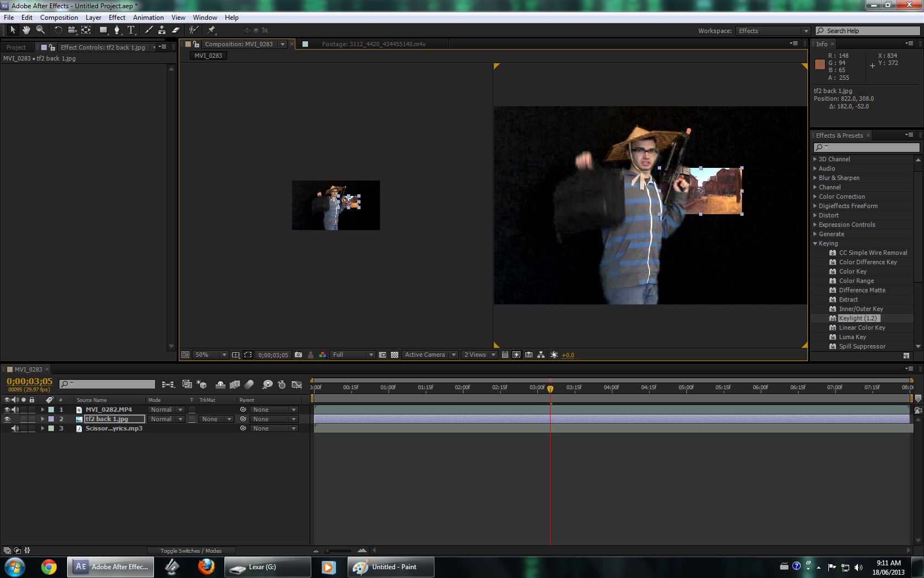Expand properties of tf2 back 1.jpg layer
924x578 pixels.
point(42,419)
